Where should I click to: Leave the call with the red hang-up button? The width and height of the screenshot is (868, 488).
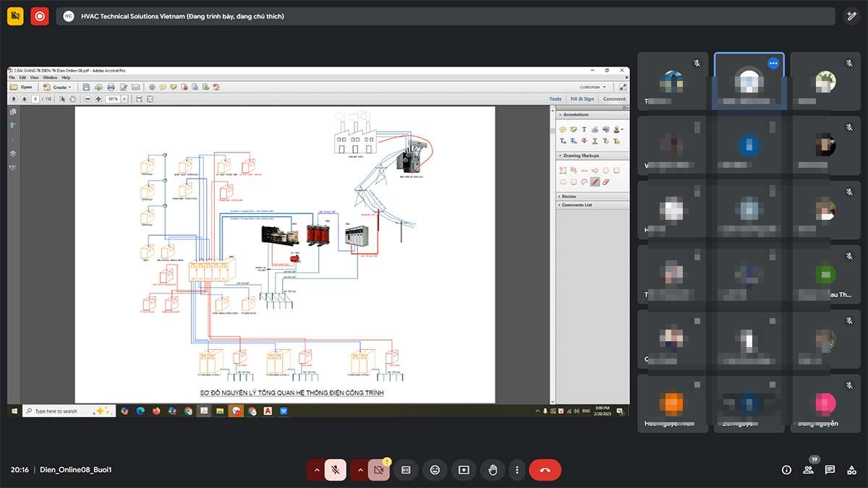pos(545,470)
